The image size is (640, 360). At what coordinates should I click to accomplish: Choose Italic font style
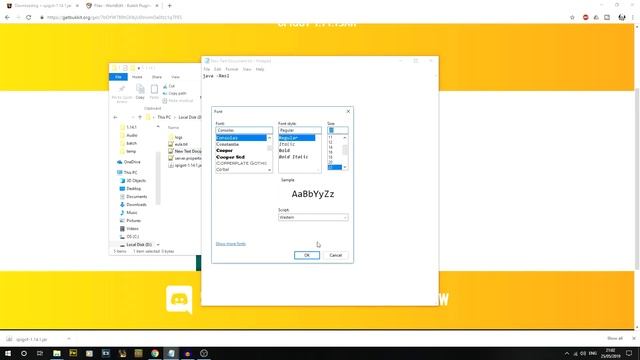(287, 144)
